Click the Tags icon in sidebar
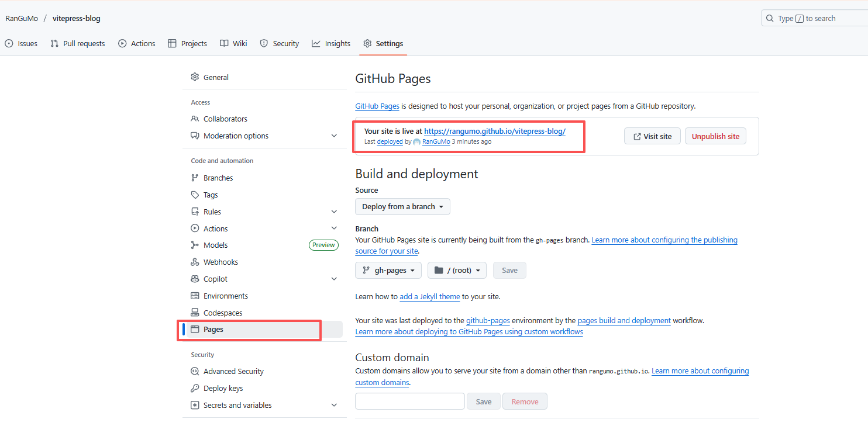Viewport: 868px width, 426px height. pyautogui.click(x=195, y=195)
